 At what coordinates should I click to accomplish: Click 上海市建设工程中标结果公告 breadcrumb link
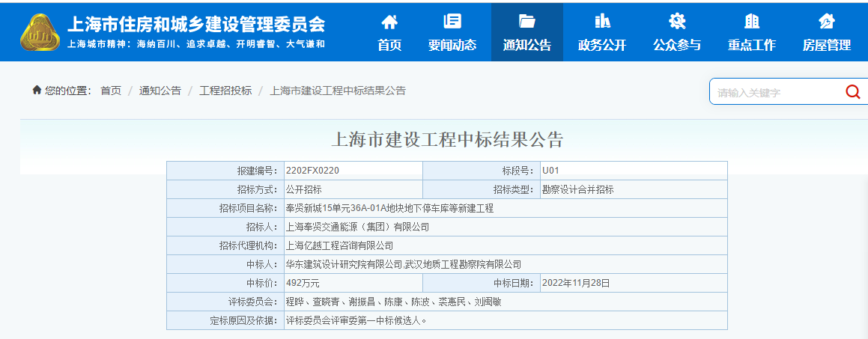click(x=338, y=91)
